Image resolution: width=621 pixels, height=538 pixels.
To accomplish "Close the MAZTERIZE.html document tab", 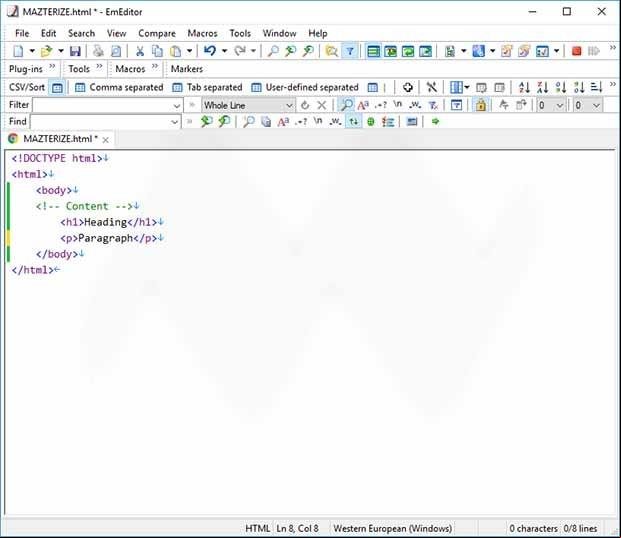I will [105, 140].
